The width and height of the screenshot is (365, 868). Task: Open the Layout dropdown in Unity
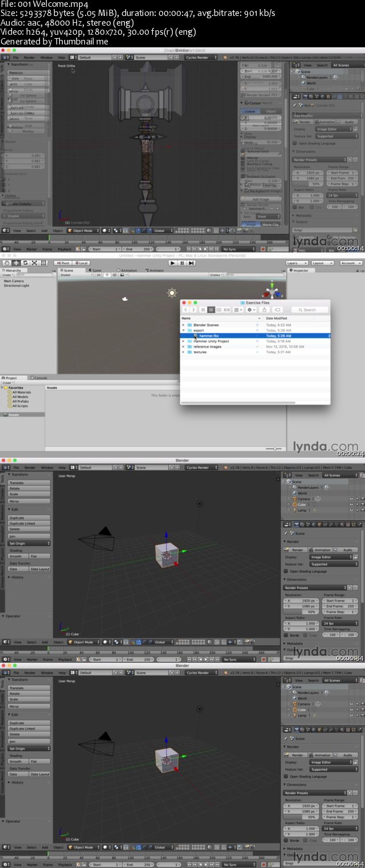[322, 263]
